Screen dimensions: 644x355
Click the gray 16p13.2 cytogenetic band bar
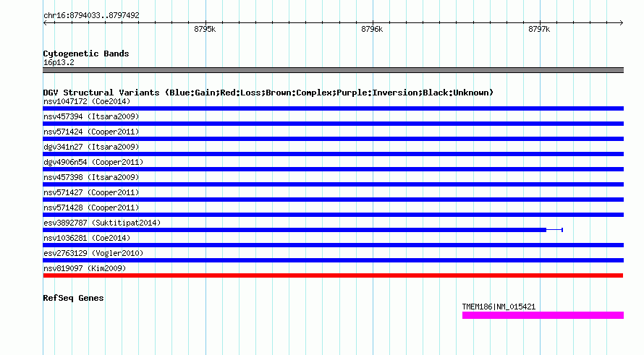[x=333, y=70]
